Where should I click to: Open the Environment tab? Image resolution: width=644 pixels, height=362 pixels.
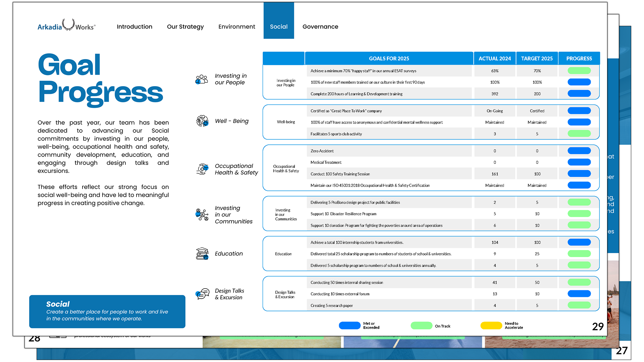(x=237, y=26)
